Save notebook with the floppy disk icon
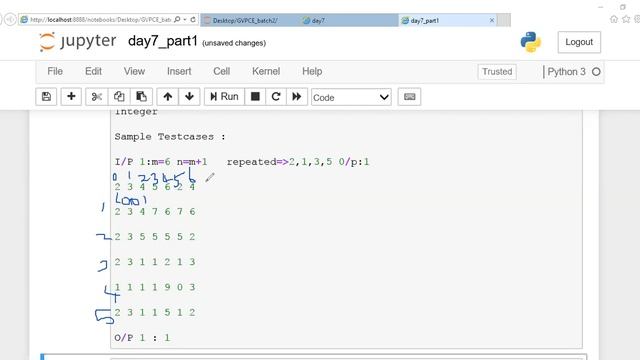 coord(46,97)
